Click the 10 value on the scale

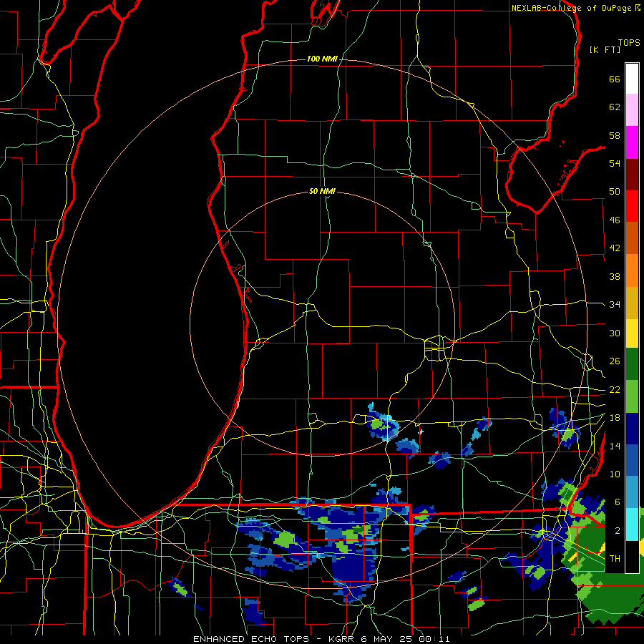[x=615, y=474]
